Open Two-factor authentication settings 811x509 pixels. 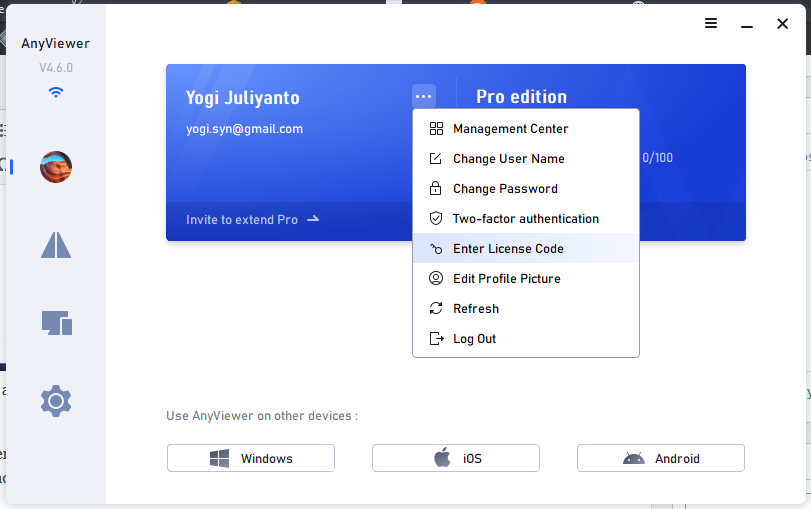(x=525, y=219)
